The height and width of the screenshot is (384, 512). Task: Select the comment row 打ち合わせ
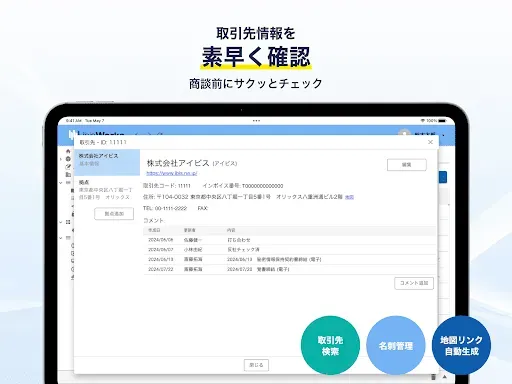point(289,240)
